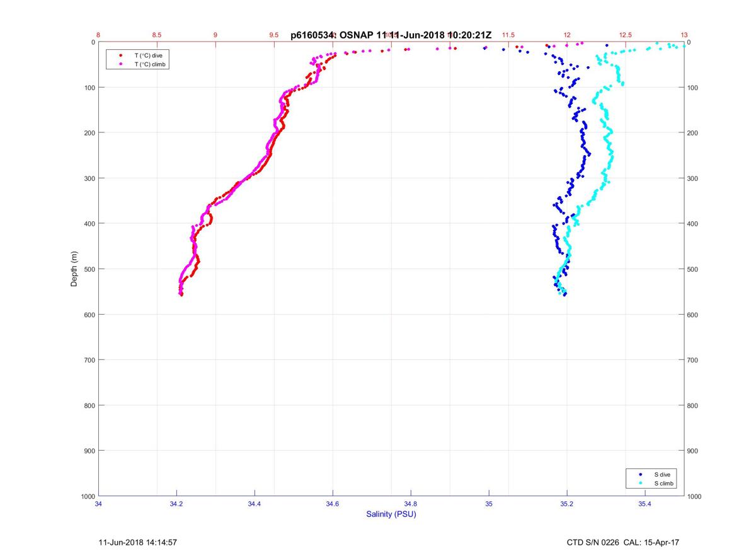Click the red marker beside 'T (°C) dive'

click(x=120, y=55)
